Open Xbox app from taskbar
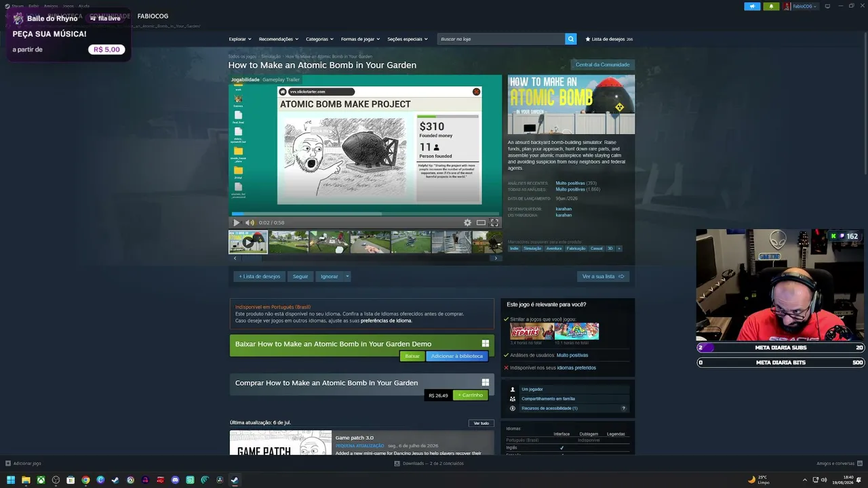The height and width of the screenshot is (488, 868). (x=41, y=480)
